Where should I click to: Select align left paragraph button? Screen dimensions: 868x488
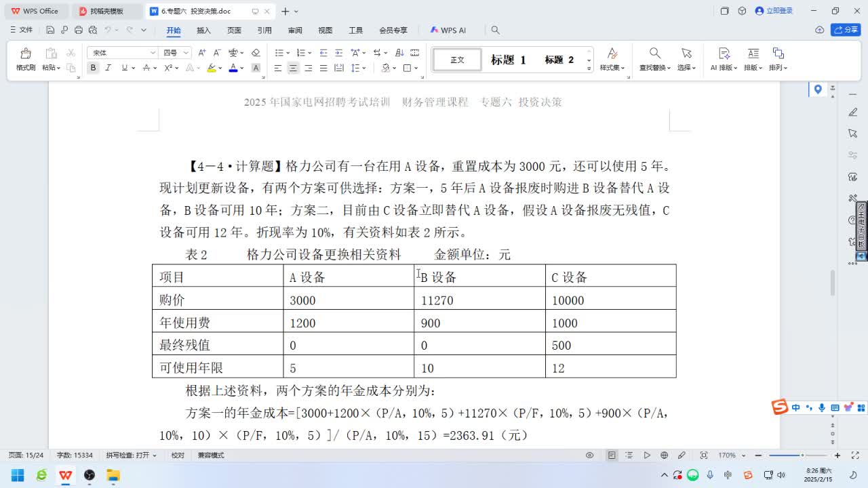click(x=278, y=68)
